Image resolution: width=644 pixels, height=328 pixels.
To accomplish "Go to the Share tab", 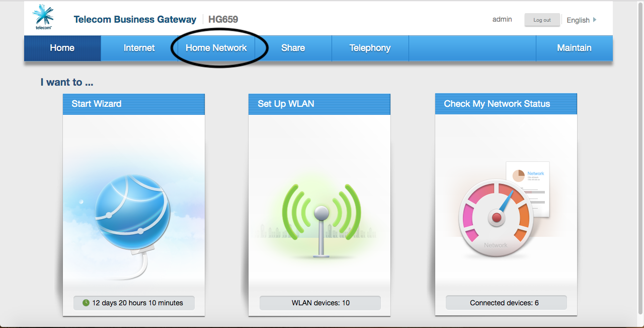I will click(293, 48).
